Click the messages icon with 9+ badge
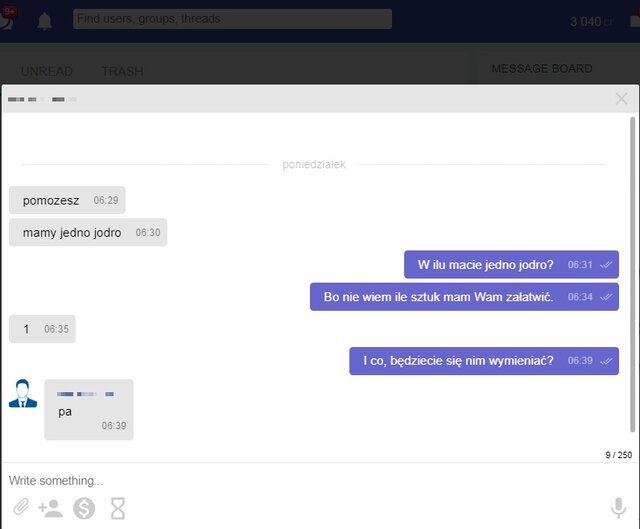Viewport: 640px width, 529px height. [x=8, y=18]
